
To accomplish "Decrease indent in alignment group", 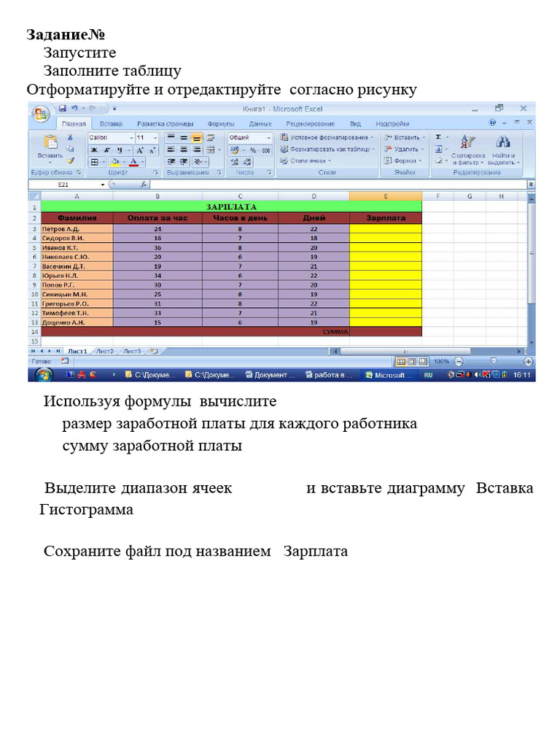I will coord(171,162).
